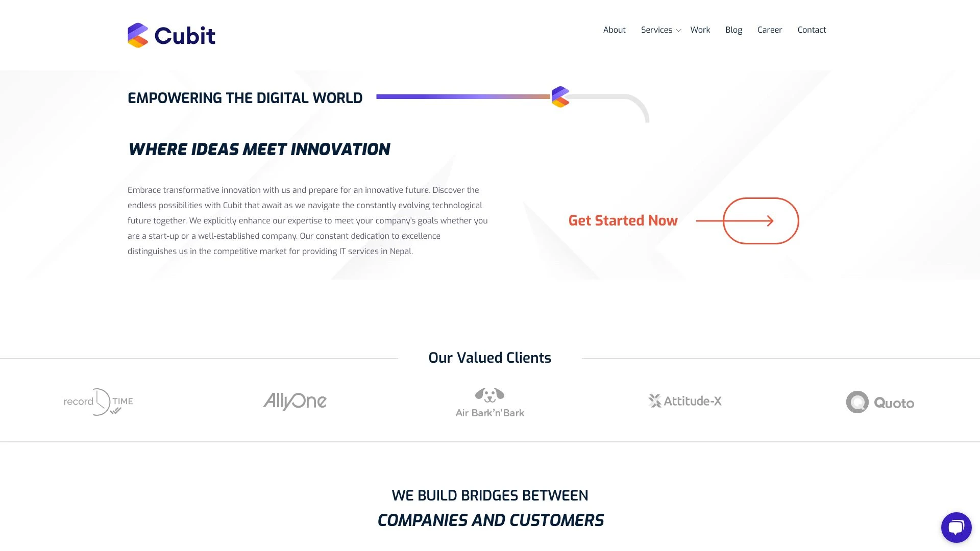
Task: Open the About page menu item
Action: (614, 30)
